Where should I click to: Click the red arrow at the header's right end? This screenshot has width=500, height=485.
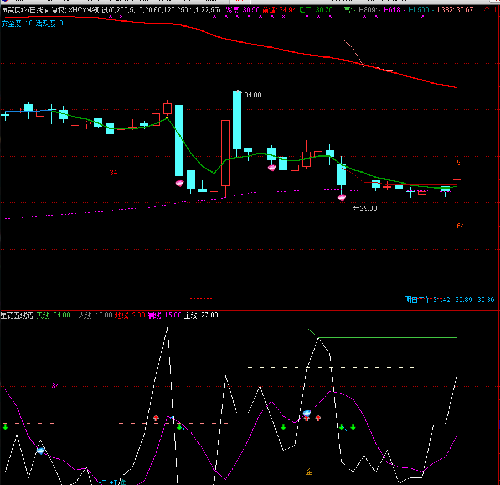pos(487,10)
